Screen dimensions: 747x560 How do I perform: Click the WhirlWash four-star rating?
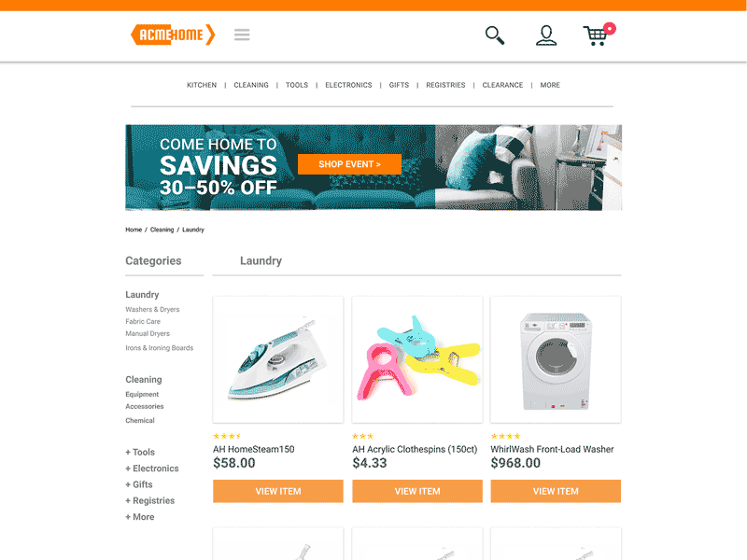[x=505, y=436]
